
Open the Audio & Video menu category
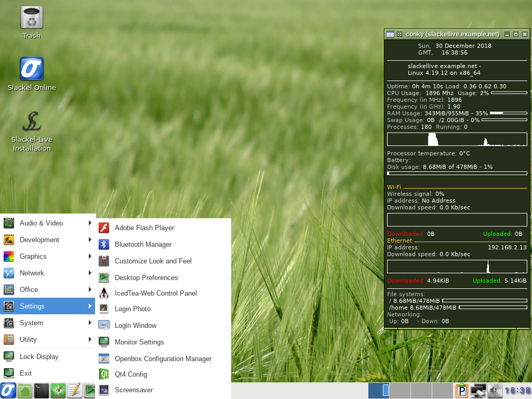point(47,223)
